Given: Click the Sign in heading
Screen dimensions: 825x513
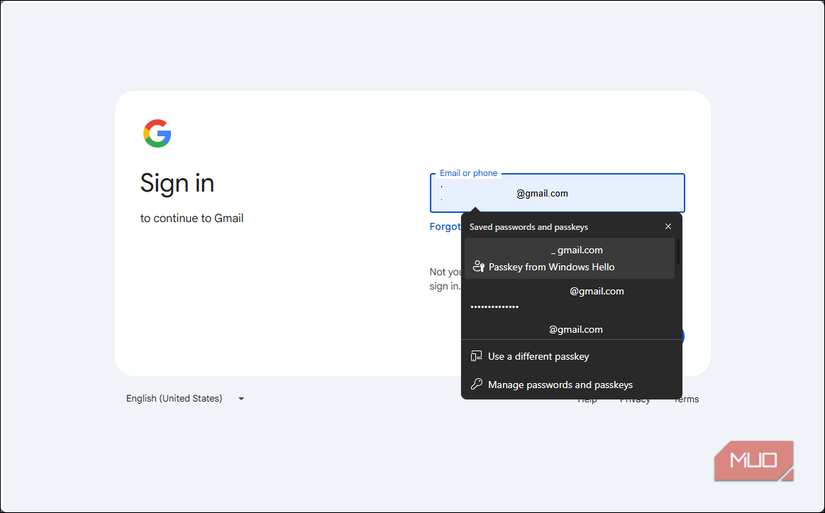Looking at the screenshot, I should [x=177, y=184].
